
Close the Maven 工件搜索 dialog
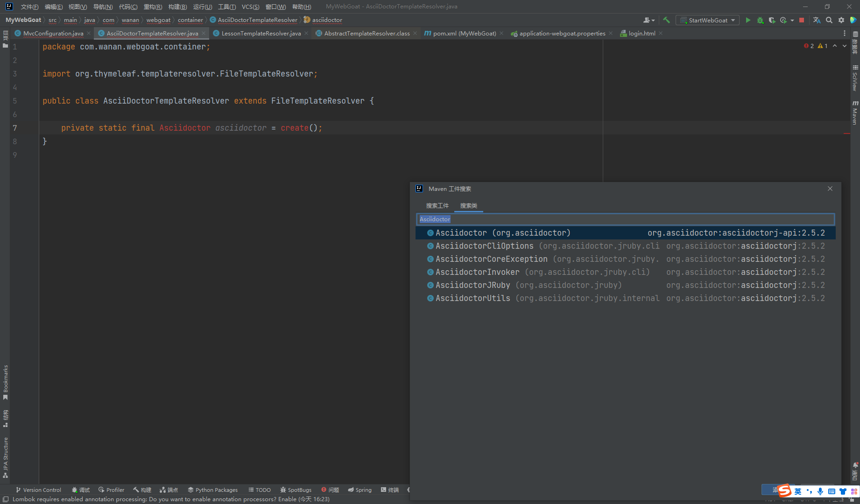click(x=830, y=189)
